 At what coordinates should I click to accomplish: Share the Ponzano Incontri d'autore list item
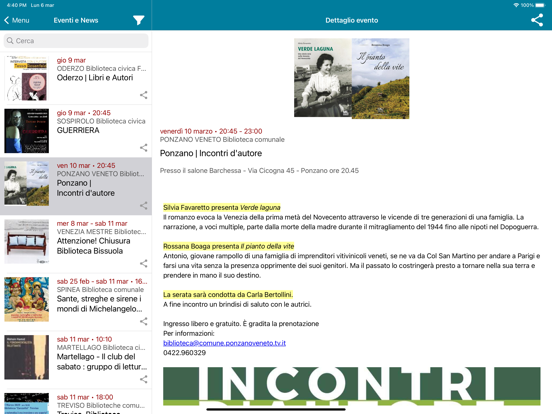click(x=144, y=205)
